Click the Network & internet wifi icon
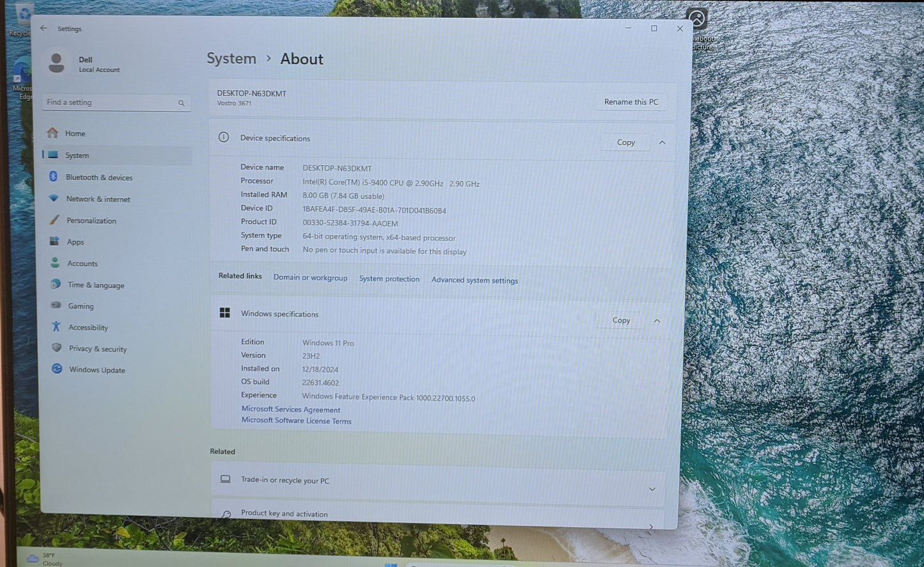This screenshot has width=924, height=567. (x=54, y=198)
